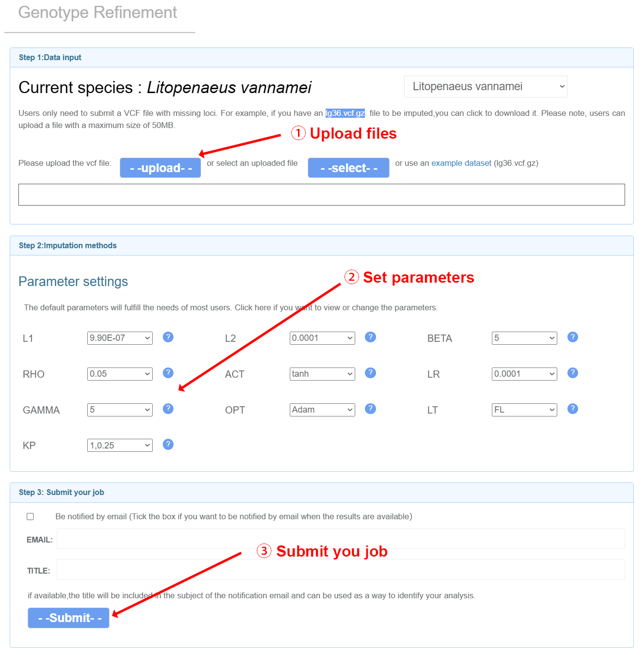Open the ACT tanh dropdown
Screen dimensions: 644x655
(x=322, y=374)
